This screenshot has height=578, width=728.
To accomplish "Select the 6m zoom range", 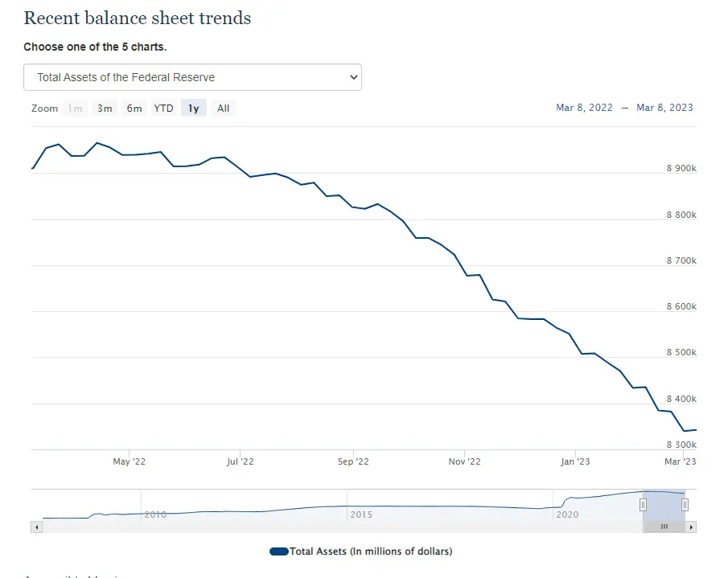I will 134,109.
